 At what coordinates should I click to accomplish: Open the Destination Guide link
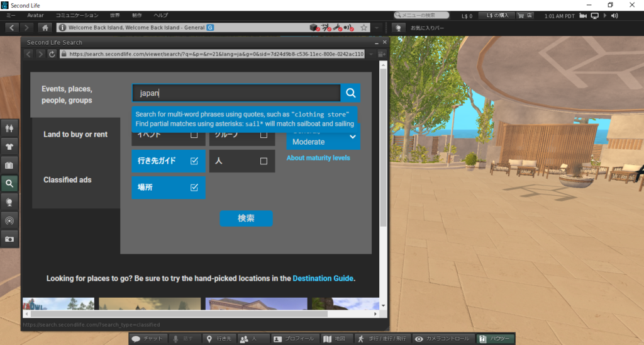point(323,278)
